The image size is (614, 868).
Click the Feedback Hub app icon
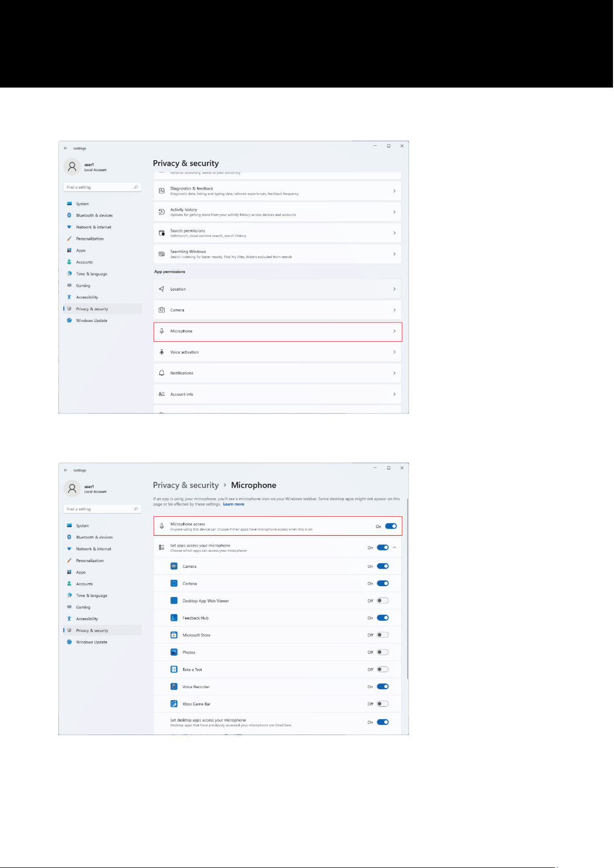(x=174, y=618)
